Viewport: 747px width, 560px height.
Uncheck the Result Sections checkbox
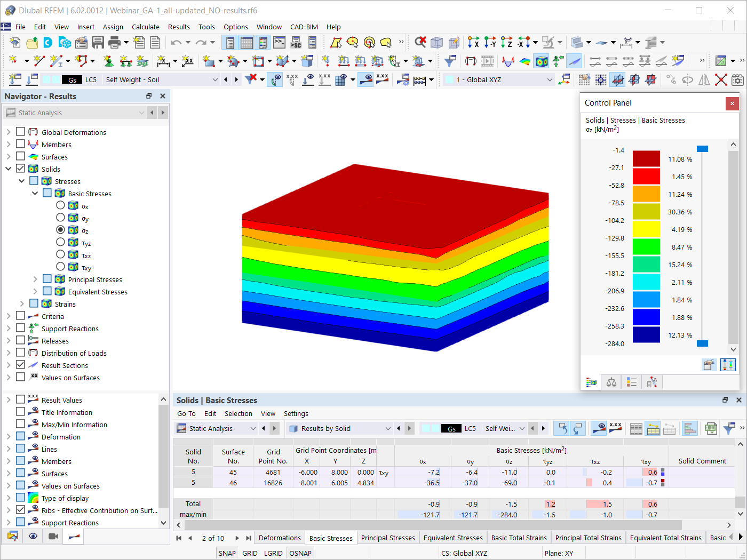pyautogui.click(x=20, y=365)
